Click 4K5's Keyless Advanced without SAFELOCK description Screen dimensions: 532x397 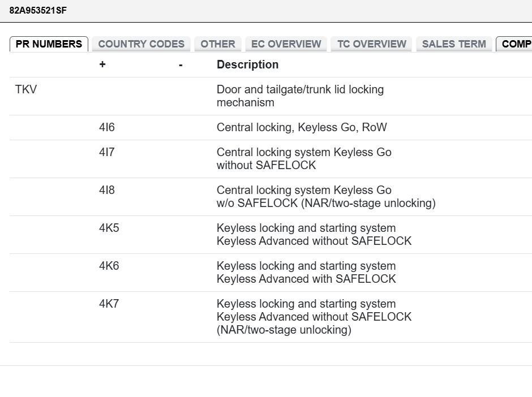click(314, 235)
